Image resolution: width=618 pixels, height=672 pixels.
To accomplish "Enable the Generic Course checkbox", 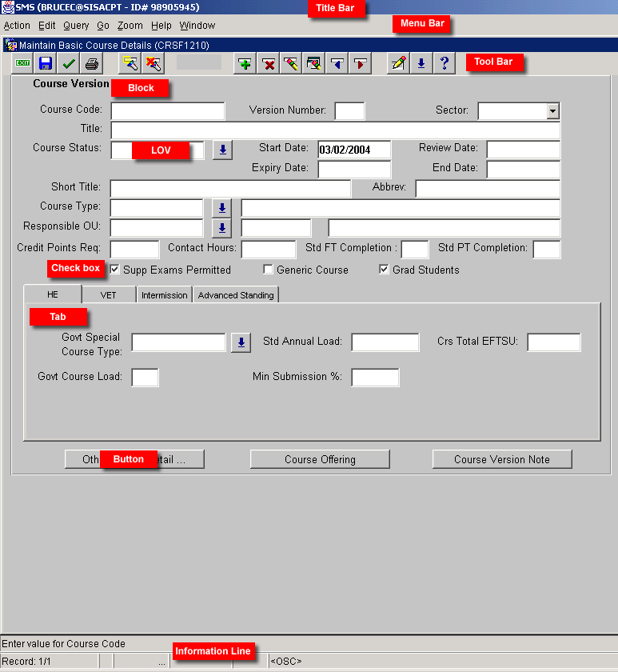I will tap(269, 270).
